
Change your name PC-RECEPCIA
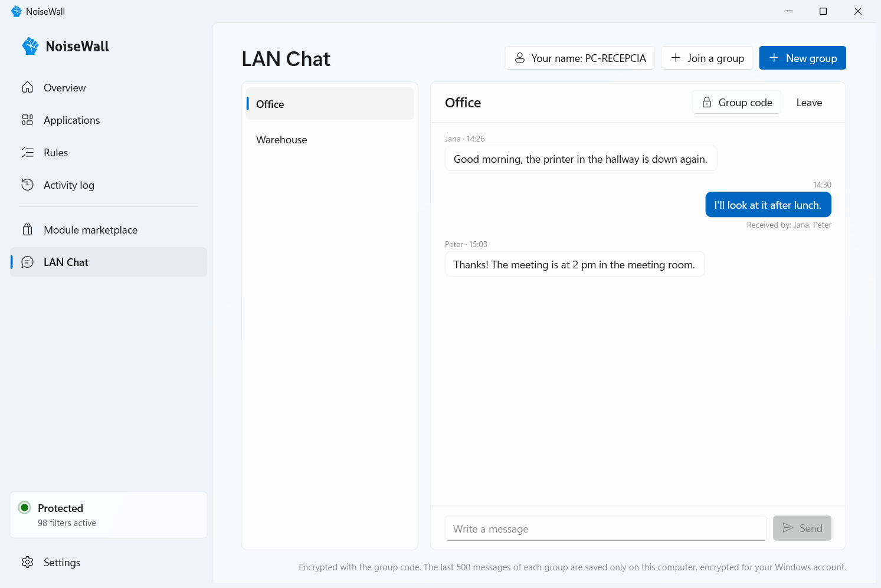coord(580,58)
